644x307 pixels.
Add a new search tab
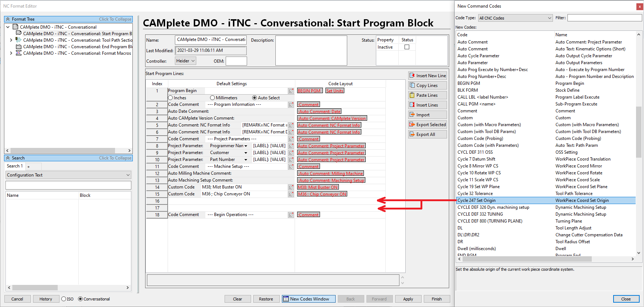click(x=29, y=166)
